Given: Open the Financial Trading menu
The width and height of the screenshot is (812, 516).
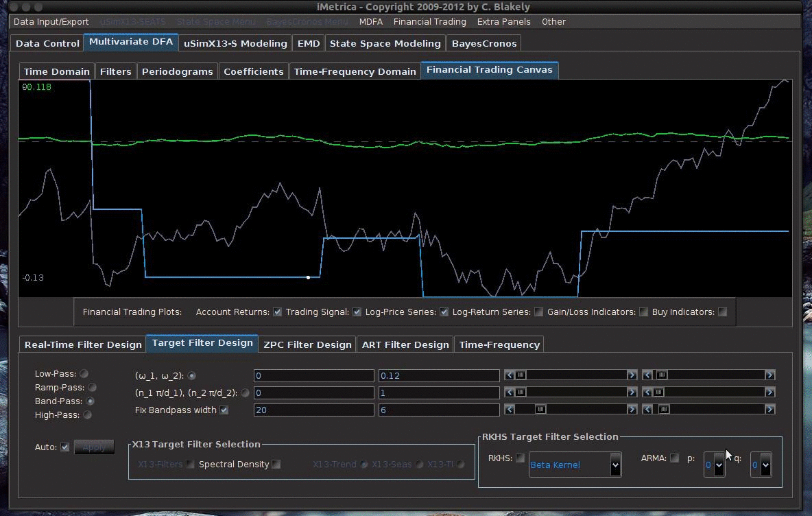Looking at the screenshot, I should tap(429, 22).
